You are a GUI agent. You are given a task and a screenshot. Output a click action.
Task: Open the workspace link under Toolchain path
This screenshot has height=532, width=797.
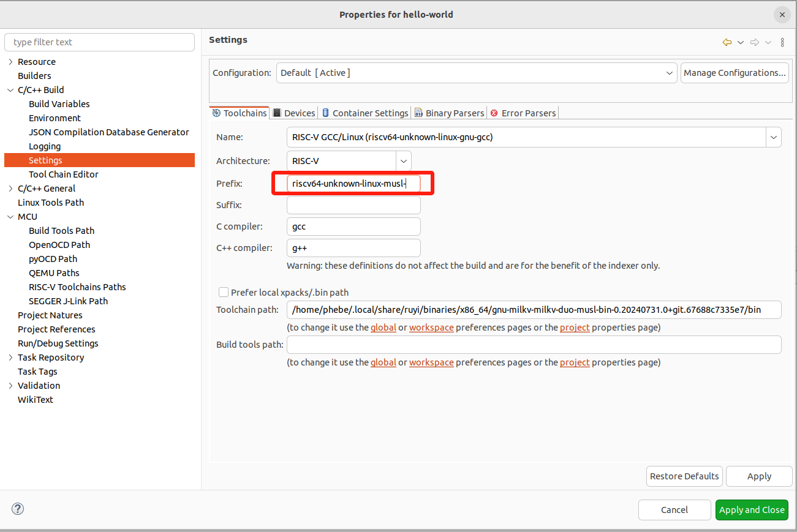[x=431, y=328]
